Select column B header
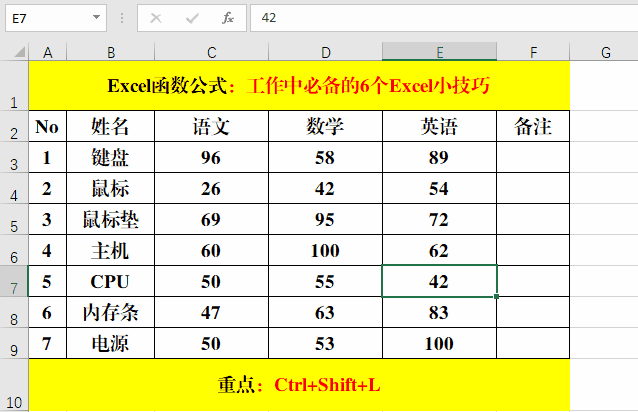The height and width of the screenshot is (412, 638). click(111, 52)
